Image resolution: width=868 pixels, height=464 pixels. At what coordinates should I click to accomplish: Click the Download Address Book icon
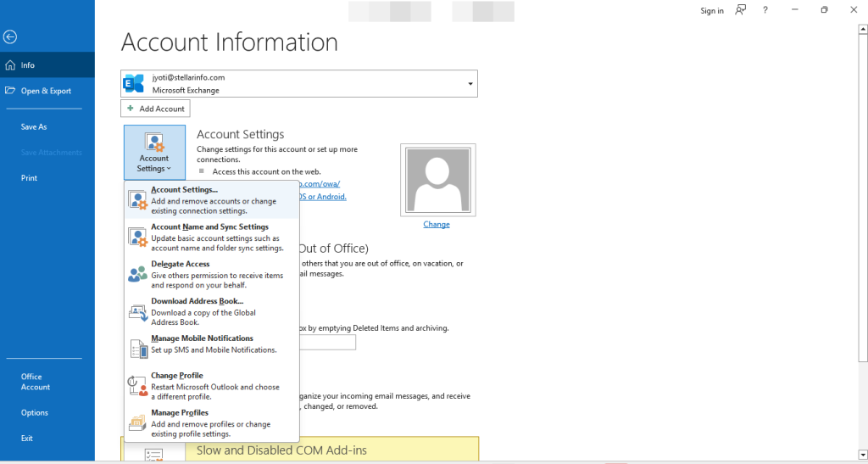tap(138, 312)
